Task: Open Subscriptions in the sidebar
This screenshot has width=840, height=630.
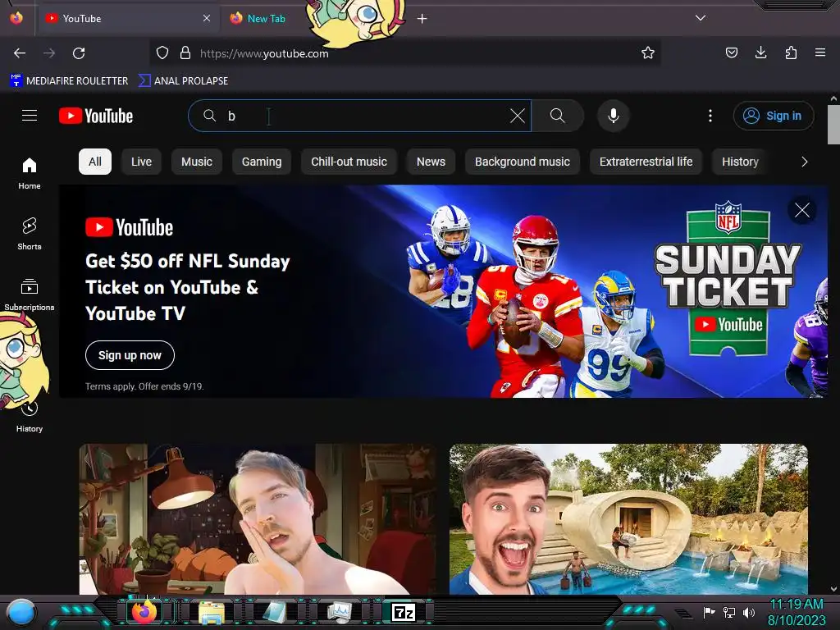Action: coord(30,294)
